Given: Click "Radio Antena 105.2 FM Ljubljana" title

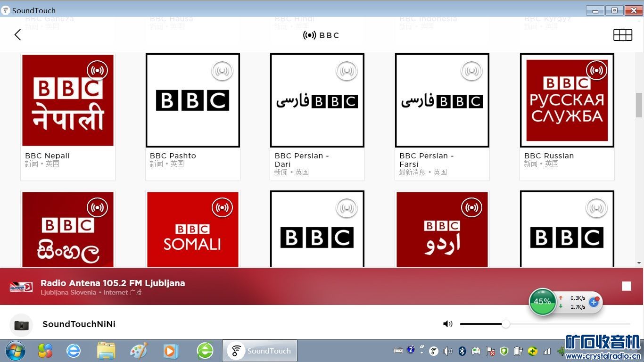Looking at the screenshot, I should coord(113,283).
